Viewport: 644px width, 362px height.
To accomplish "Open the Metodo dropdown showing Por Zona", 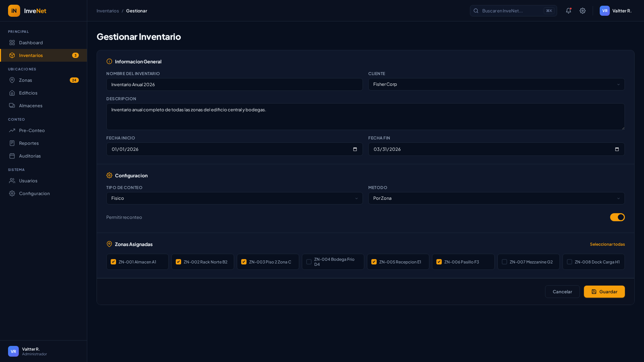I will pos(496,198).
